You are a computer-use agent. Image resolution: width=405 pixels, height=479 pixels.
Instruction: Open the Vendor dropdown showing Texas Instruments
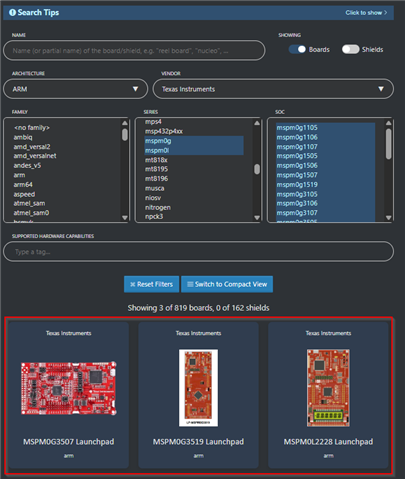(273, 89)
